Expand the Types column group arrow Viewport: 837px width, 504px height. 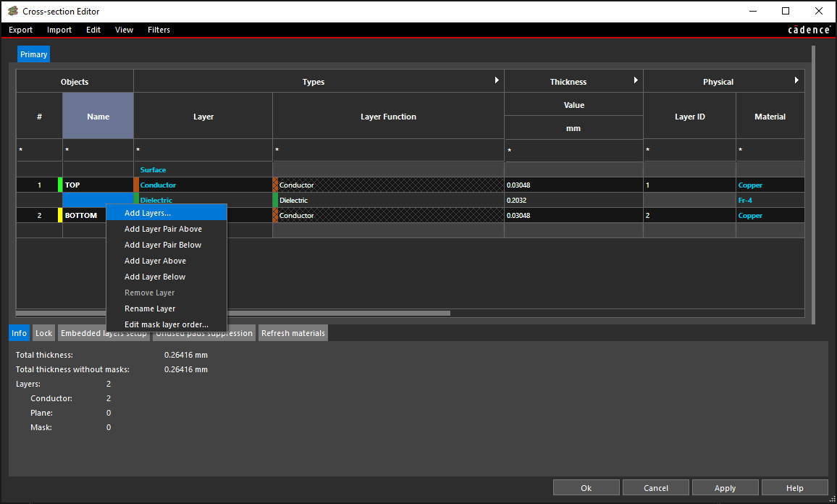(x=497, y=80)
